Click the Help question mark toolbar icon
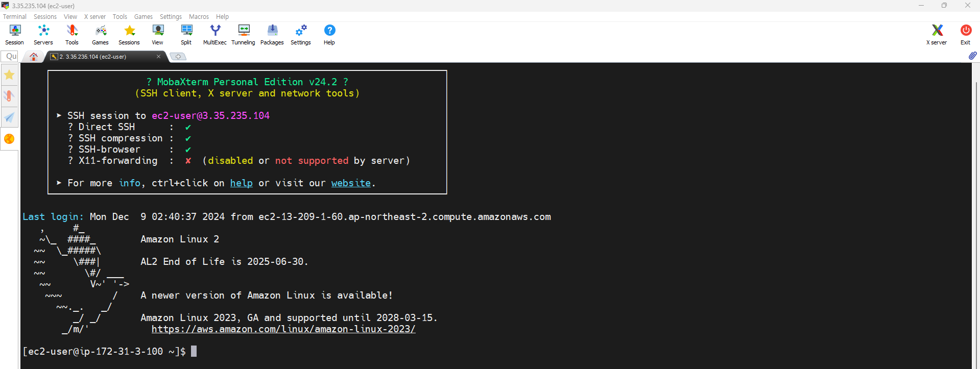This screenshot has width=980, height=369. (x=329, y=35)
